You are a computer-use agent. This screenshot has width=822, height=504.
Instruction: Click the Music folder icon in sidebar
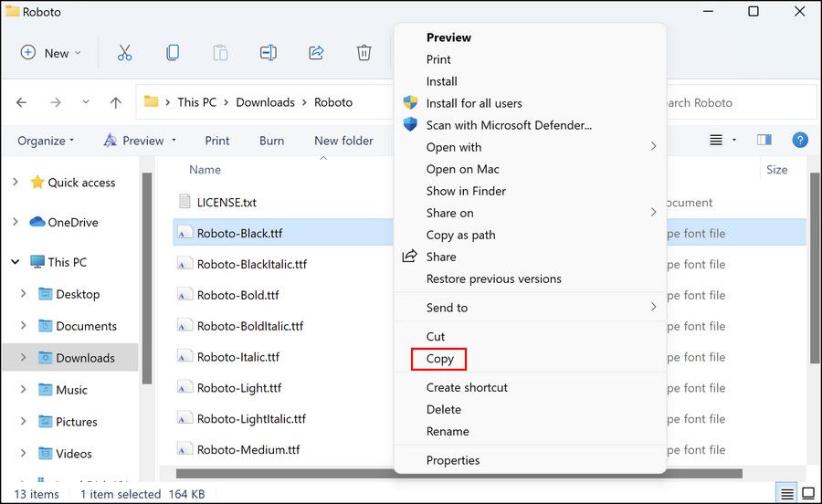click(x=46, y=389)
